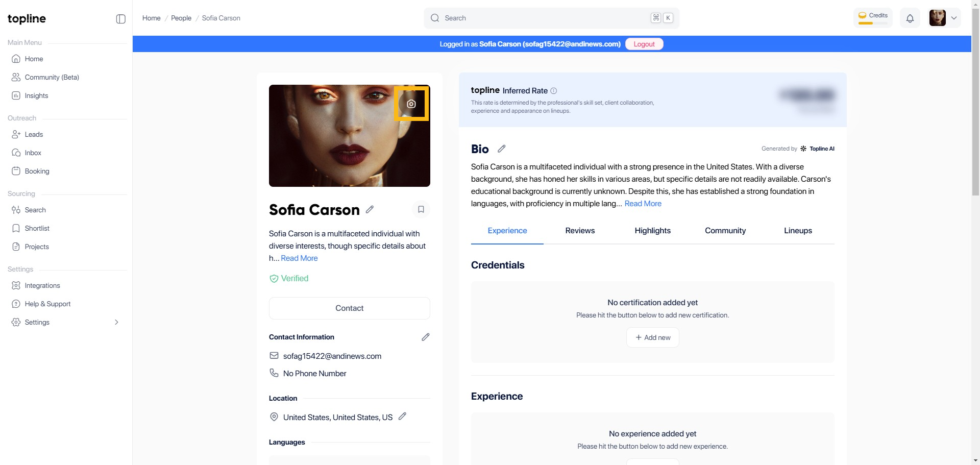980x465 pixels.
Task: Expand bio text with Read More link
Action: 643,204
